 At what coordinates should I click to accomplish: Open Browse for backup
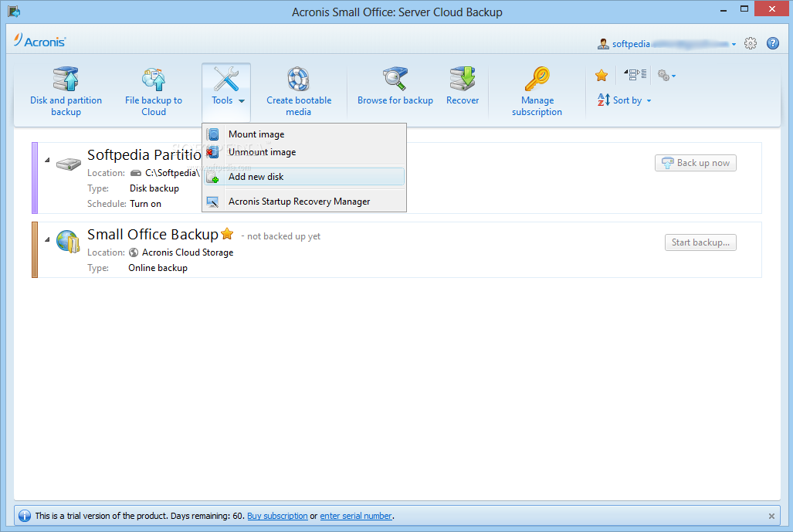(x=395, y=86)
